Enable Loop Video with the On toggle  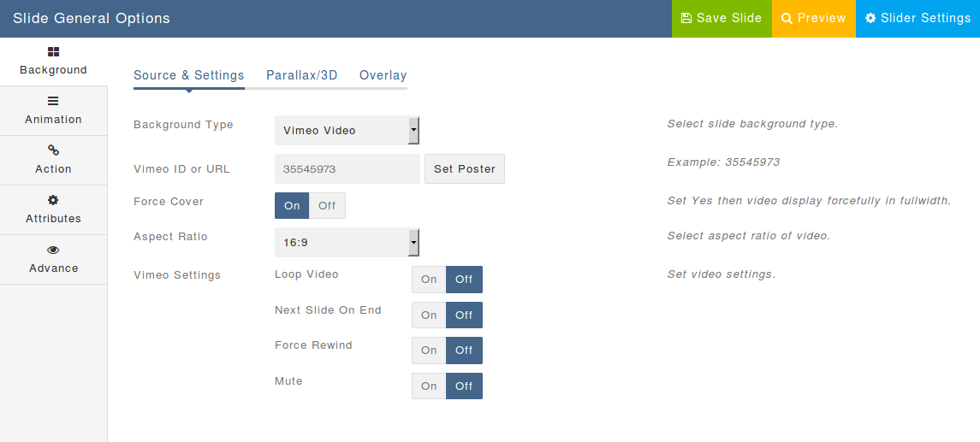[429, 279]
